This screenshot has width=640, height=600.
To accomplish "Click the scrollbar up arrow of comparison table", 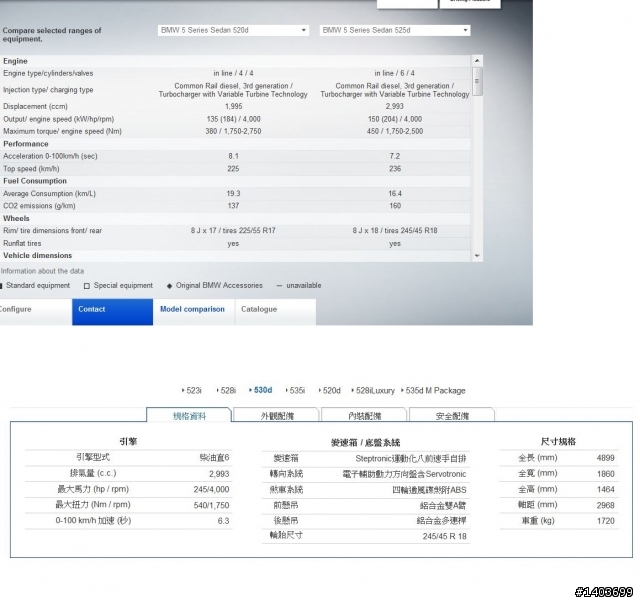I will coord(477,61).
